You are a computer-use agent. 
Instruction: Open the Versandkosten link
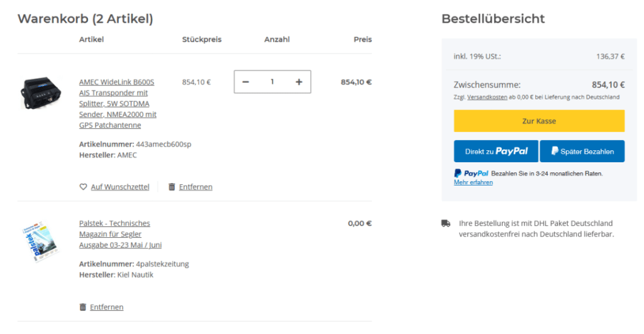click(x=487, y=97)
